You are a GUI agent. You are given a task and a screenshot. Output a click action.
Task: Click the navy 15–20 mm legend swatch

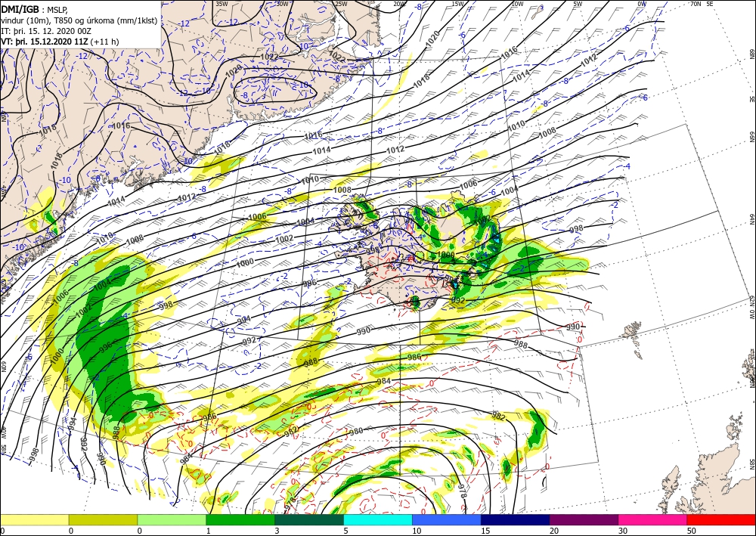coord(516,519)
